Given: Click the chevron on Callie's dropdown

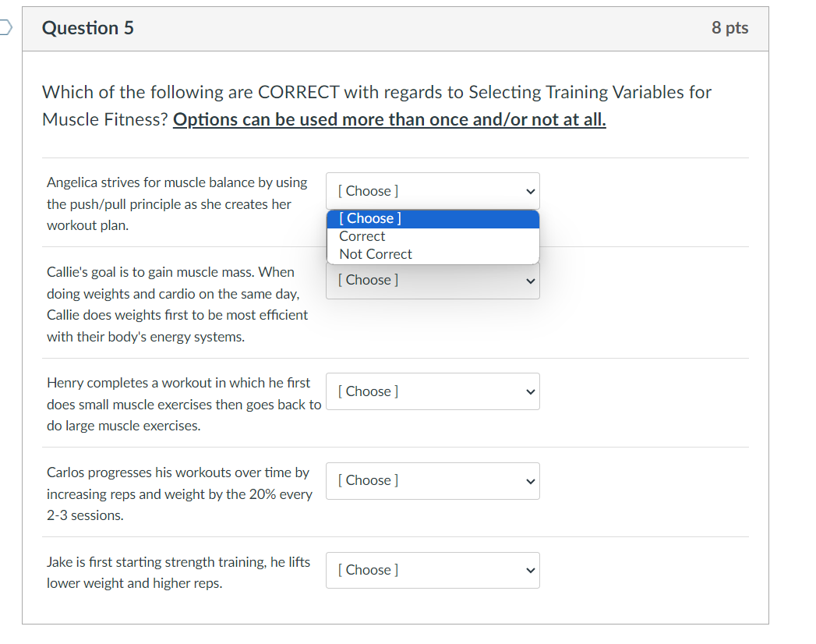Looking at the screenshot, I should [x=530, y=279].
